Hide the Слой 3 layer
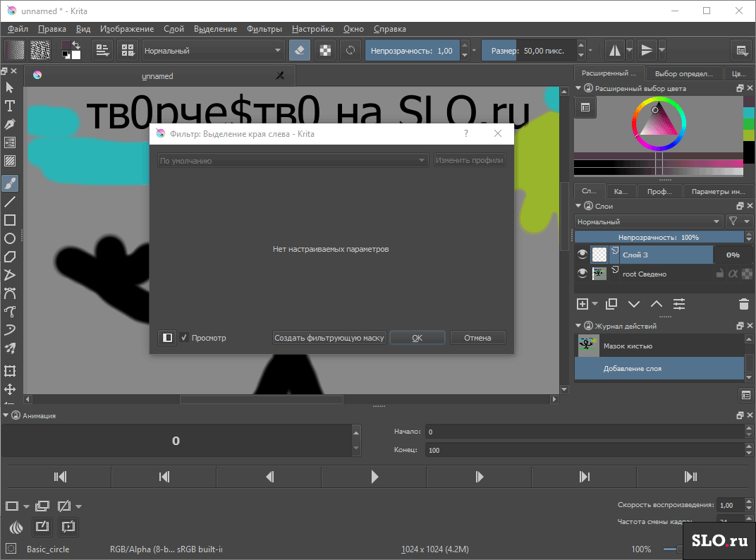This screenshot has height=560, width=756. click(582, 254)
